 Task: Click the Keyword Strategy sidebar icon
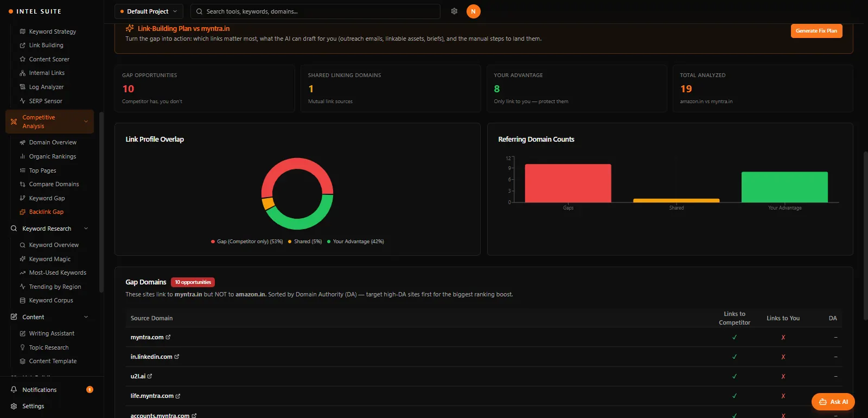[x=22, y=31]
